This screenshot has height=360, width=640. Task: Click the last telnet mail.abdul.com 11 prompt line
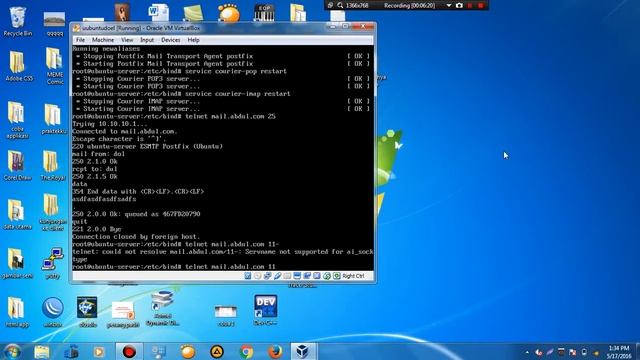(x=174, y=267)
